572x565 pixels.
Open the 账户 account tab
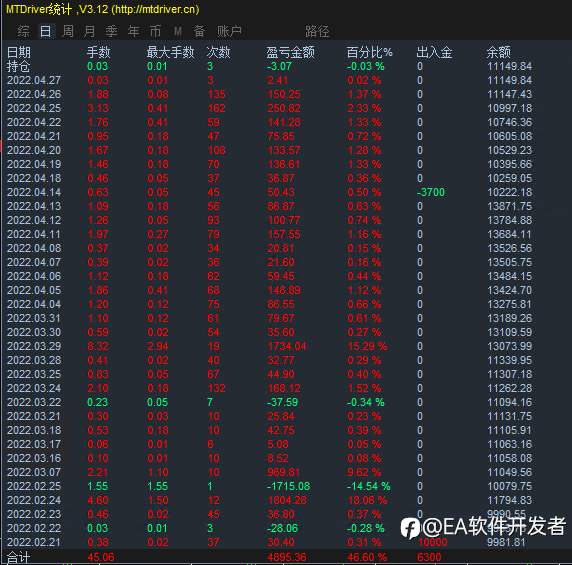229,31
